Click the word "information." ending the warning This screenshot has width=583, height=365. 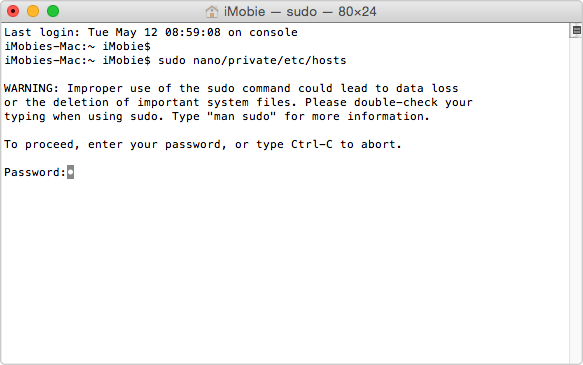[388, 116]
